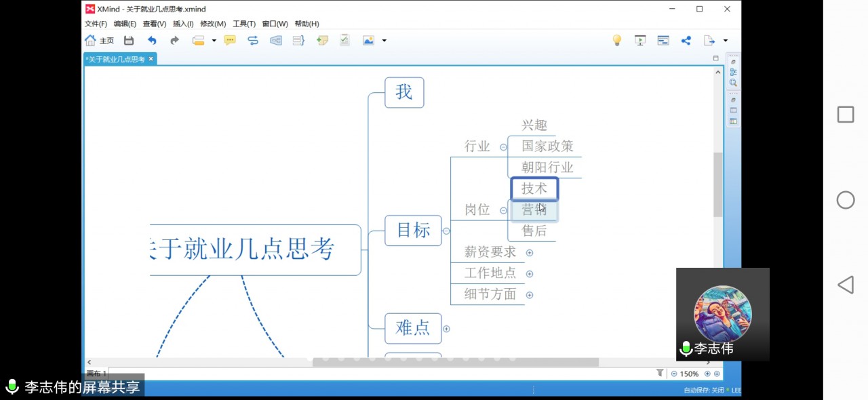Click the Save disk icon in toolbar

click(x=129, y=41)
